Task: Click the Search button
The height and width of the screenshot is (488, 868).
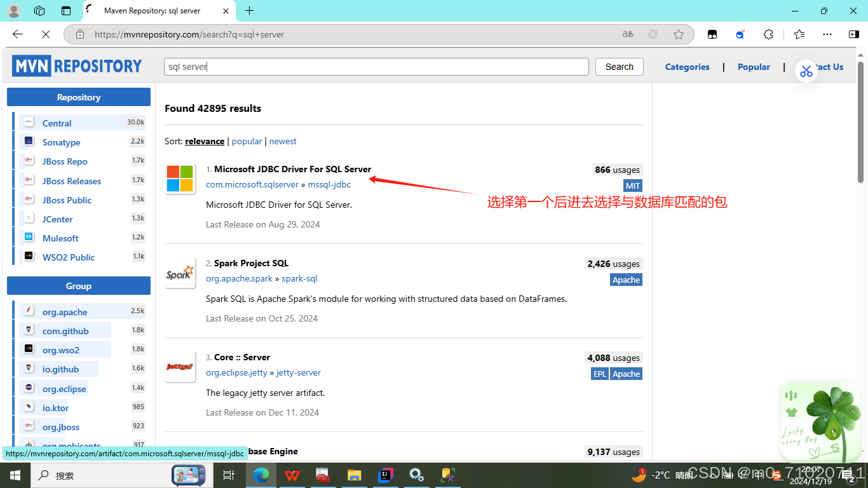Action: coord(620,67)
